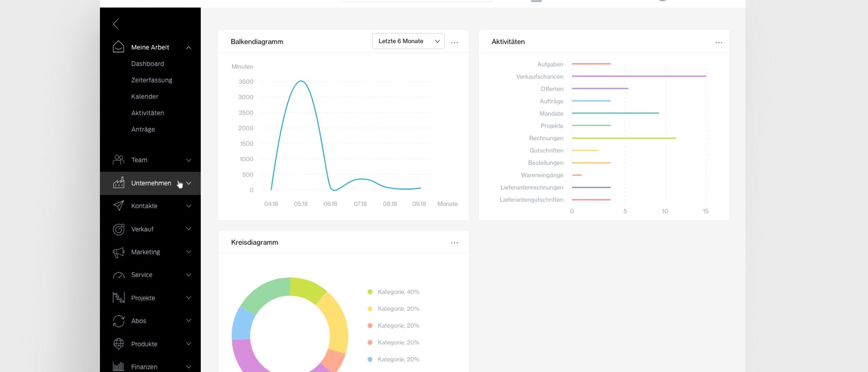868x372 pixels.
Task: Select the Projekte menu label
Action: tap(143, 298)
